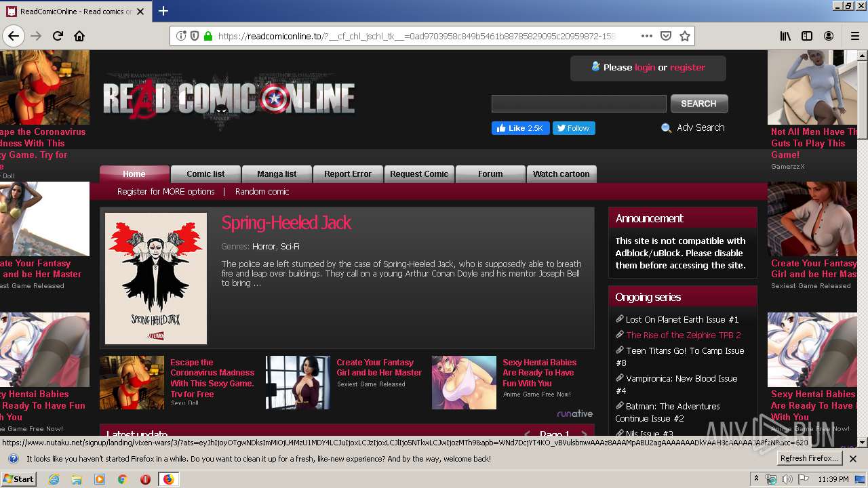Bookmark this page with the star icon
The height and width of the screenshot is (488, 868).
[x=685, y=36]
